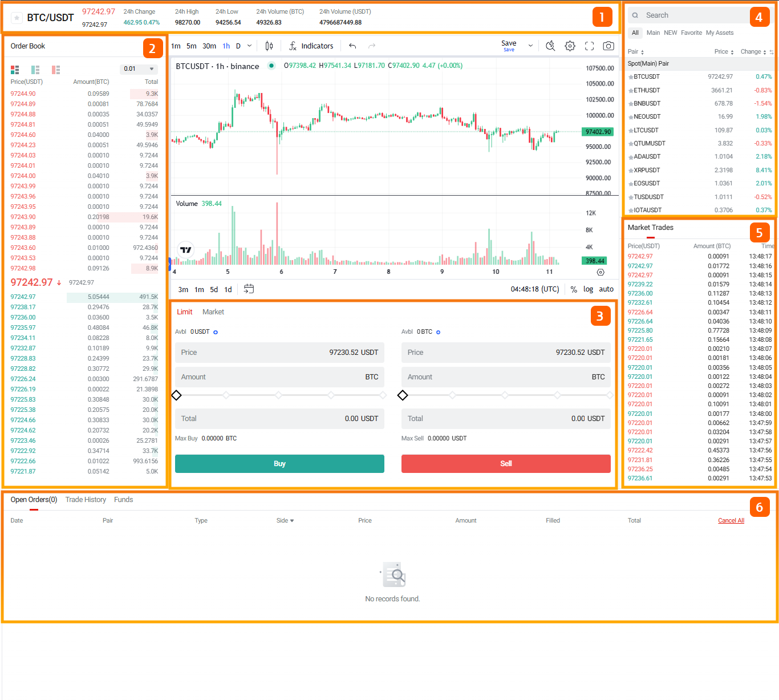The width and height of the screenshot is (779, 700).
Task: Undo last chart action
Action: point(352,46)
